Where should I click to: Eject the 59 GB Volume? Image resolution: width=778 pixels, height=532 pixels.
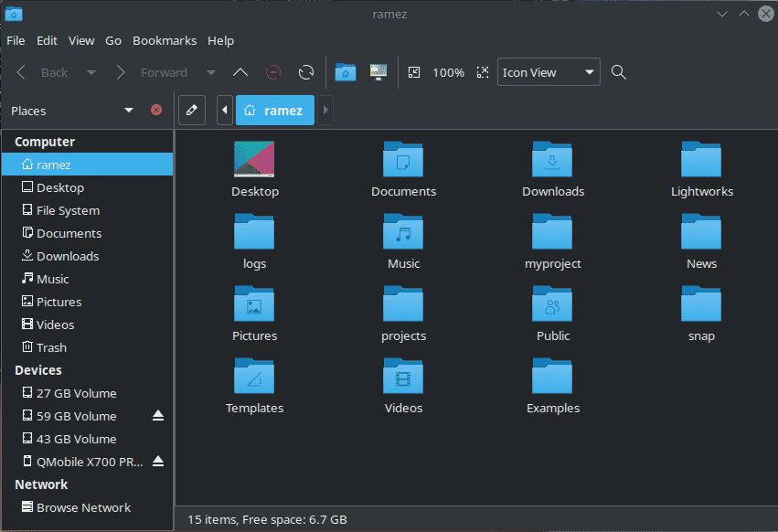(x=158, y=415)
